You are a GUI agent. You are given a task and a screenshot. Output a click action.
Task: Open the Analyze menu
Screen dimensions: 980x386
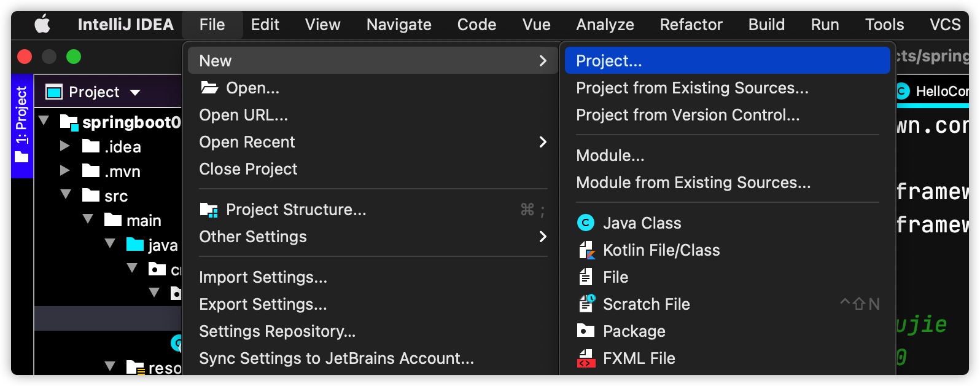[605, 25]
